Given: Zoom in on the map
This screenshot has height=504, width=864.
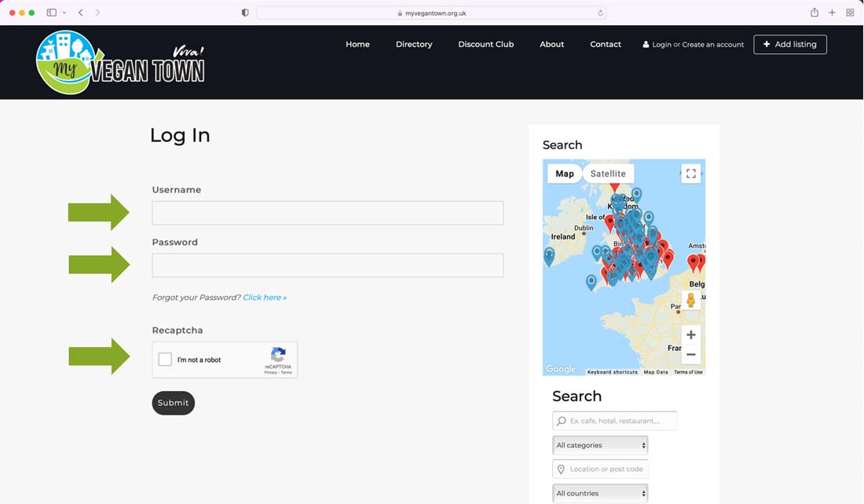Looking at the screenshot, I should click(690, 334).
